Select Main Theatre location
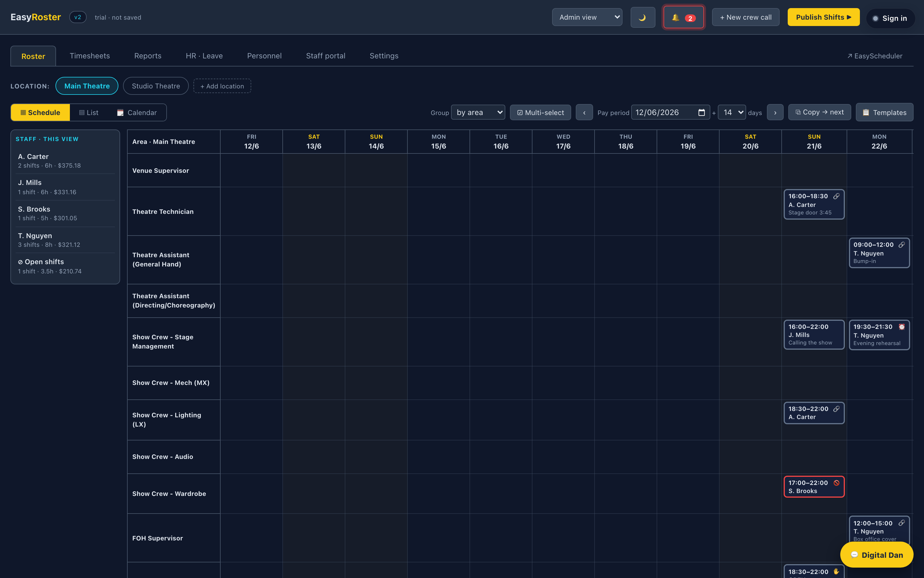The image size is (924, 578). (x=87, y=86)
